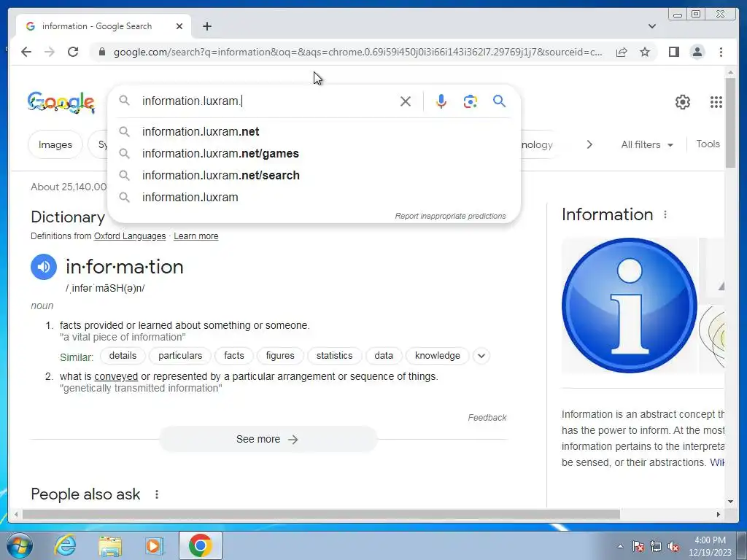Click the horizontal page scrollbar thumb

point(321,514)
